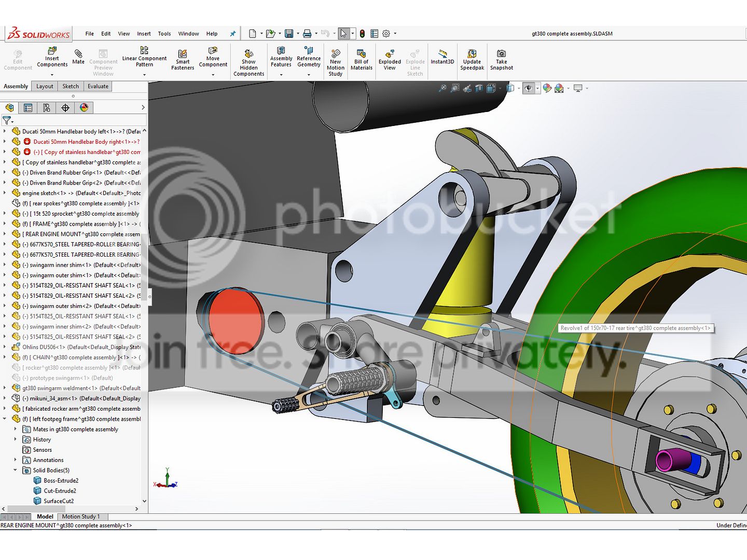Viewport: 747px width, 560px height.
Task: Switch to the Sketch tab
Action: 71,87
